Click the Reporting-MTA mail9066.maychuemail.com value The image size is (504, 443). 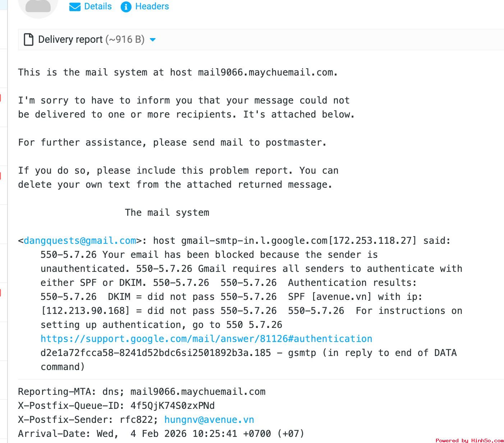click(x=198, y=392)
